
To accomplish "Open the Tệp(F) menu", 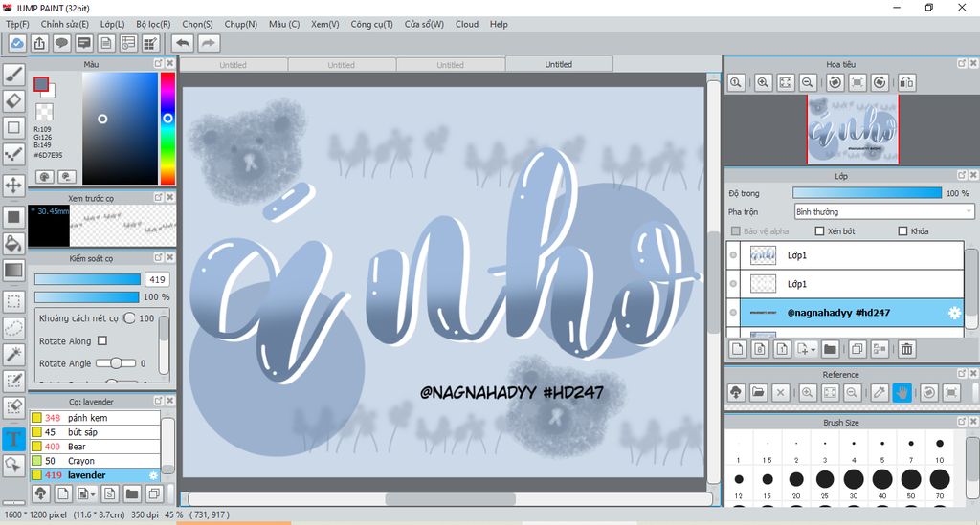I will [17, 24].
